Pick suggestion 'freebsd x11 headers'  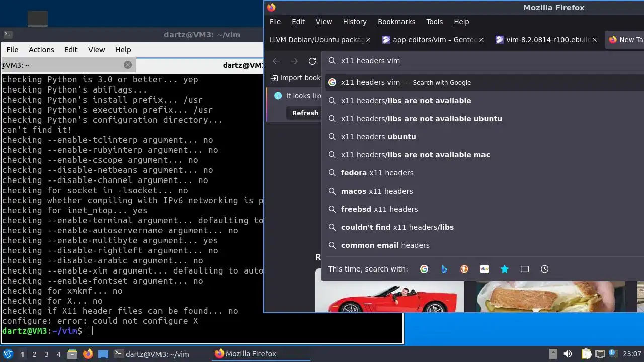(x=484, y=209)
